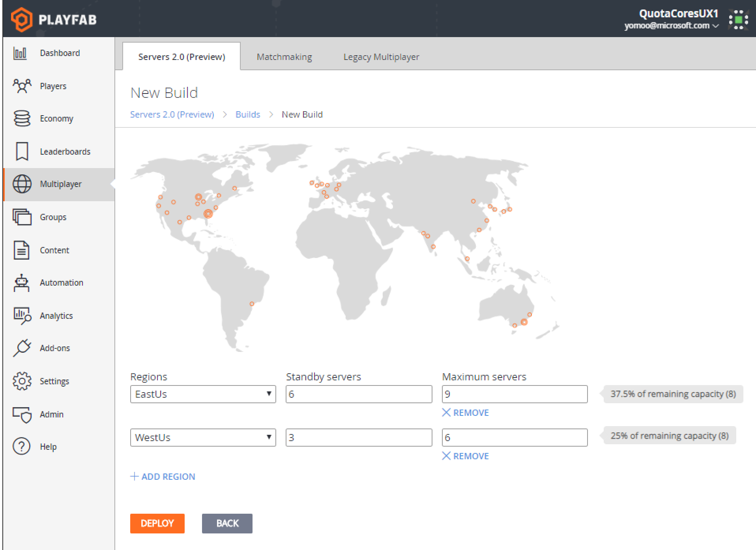This screenshot has width=756, height=550.
Task: Click the Add-ons plug icon
Action: 22,348
